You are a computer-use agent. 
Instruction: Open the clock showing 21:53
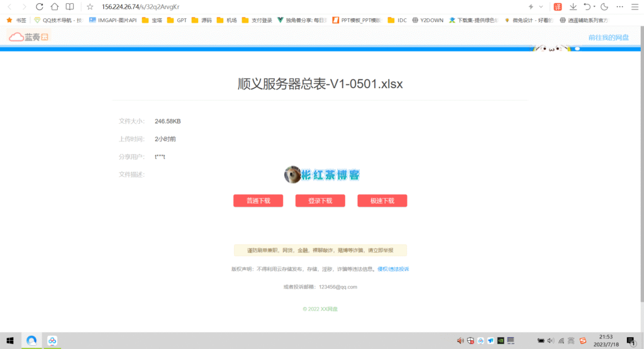pos(606,340)
